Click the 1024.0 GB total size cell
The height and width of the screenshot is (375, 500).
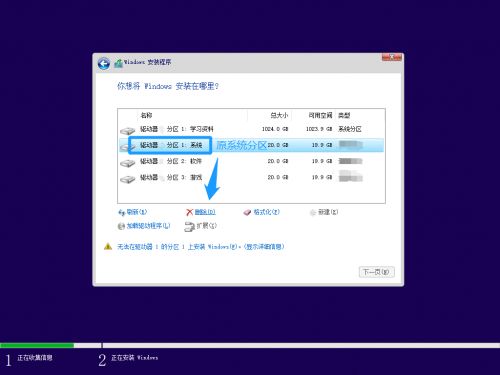[275, 129]
